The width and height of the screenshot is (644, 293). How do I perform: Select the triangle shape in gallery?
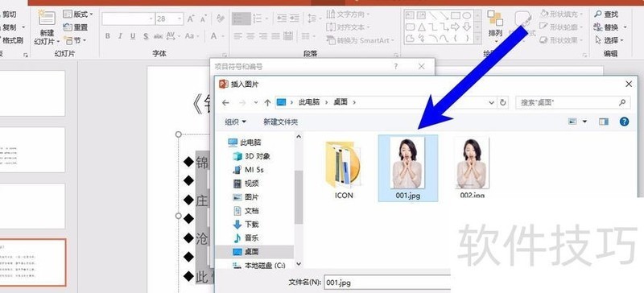click(421, 27)
